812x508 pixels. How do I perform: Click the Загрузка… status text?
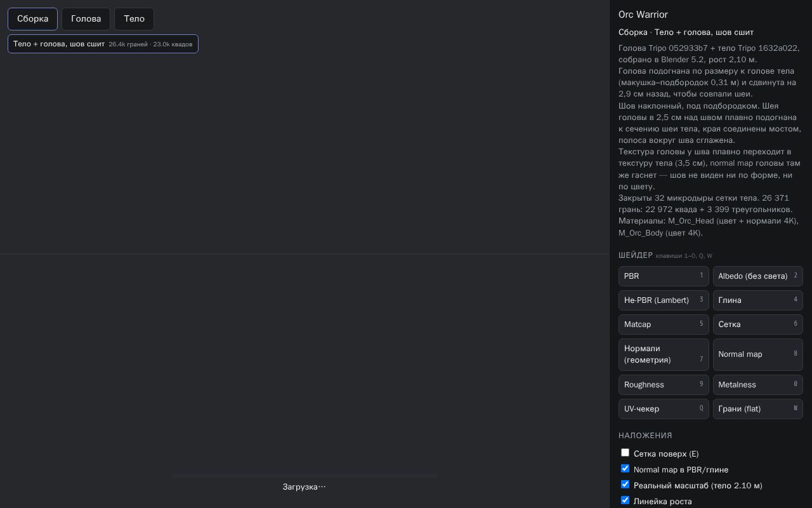304,487
